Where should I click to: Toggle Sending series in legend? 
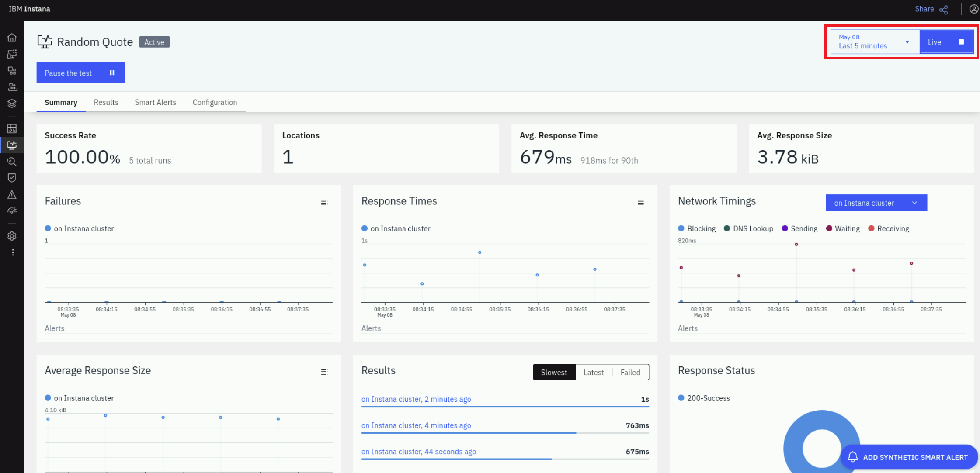tap(799, 228)
